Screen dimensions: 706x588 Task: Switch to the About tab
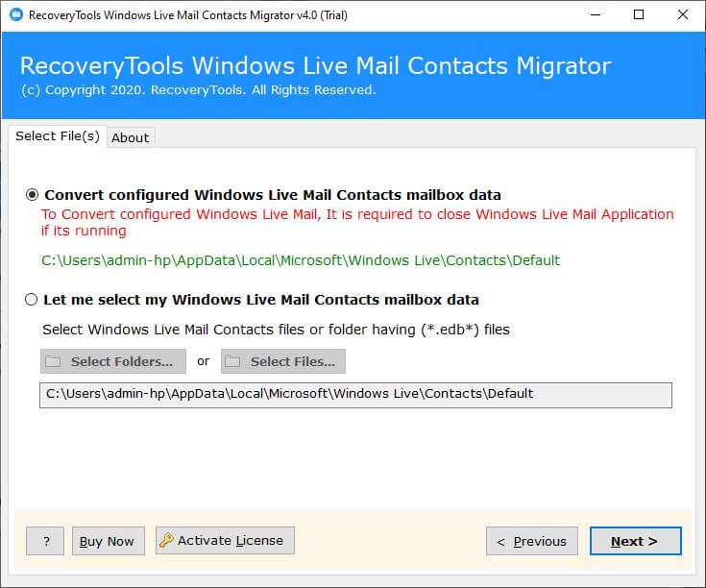tap(130, 137)
